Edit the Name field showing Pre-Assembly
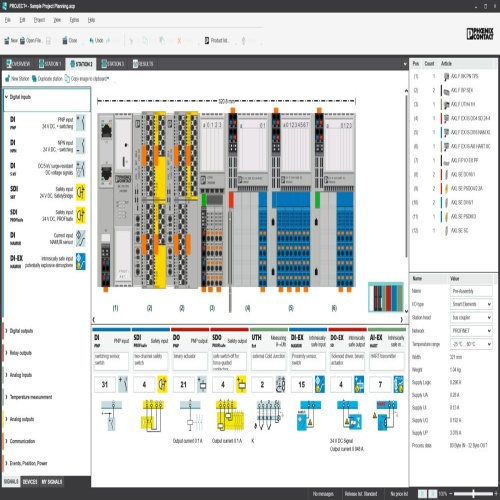 point(471,291)
